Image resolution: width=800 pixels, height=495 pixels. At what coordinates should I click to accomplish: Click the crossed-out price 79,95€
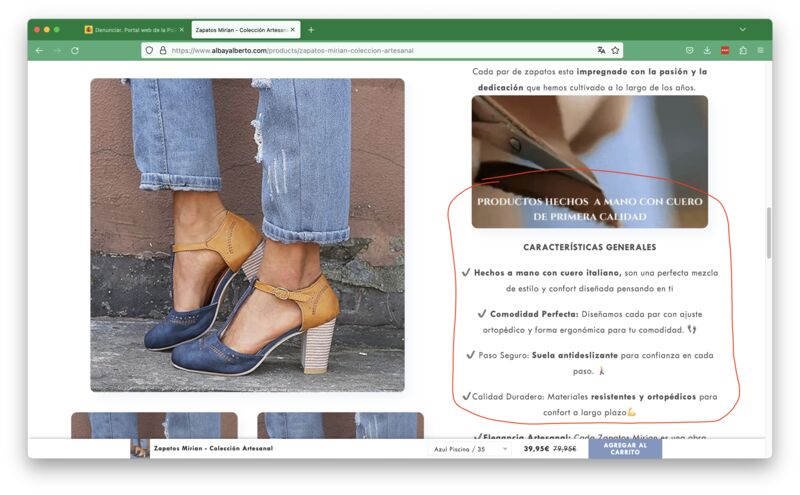point(564,449)
